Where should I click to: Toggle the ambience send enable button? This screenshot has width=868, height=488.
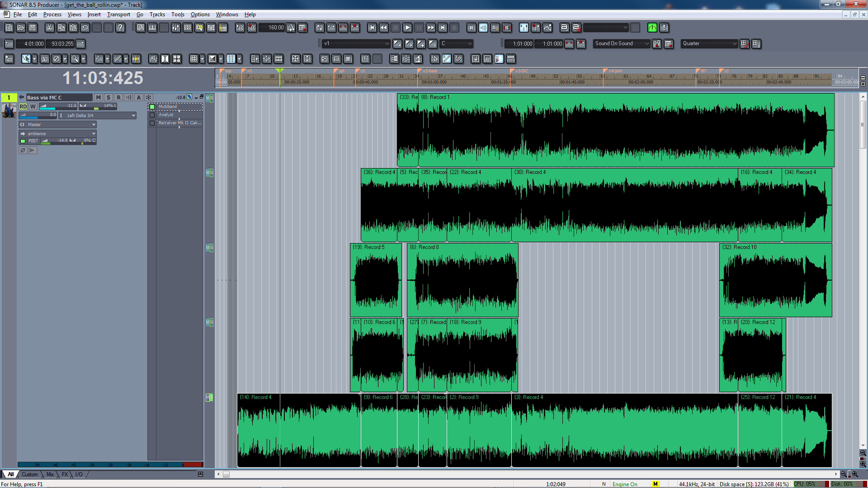23,141
